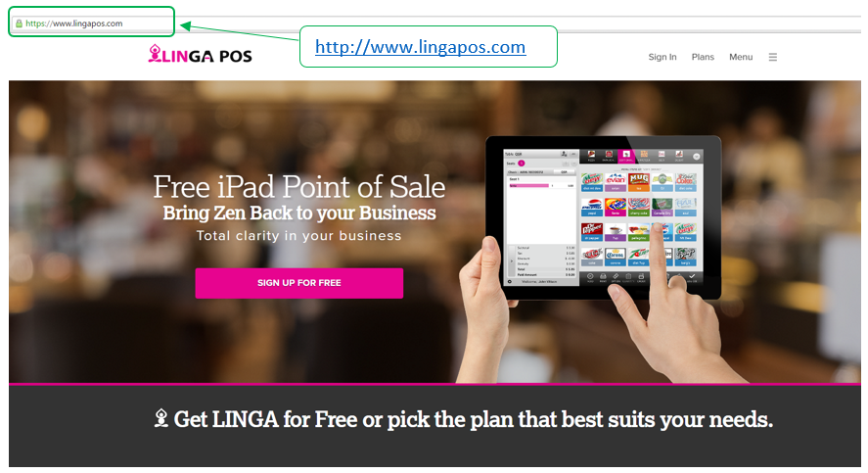Tap the Dr Pepper tile on tablet

tap(592, 232)
